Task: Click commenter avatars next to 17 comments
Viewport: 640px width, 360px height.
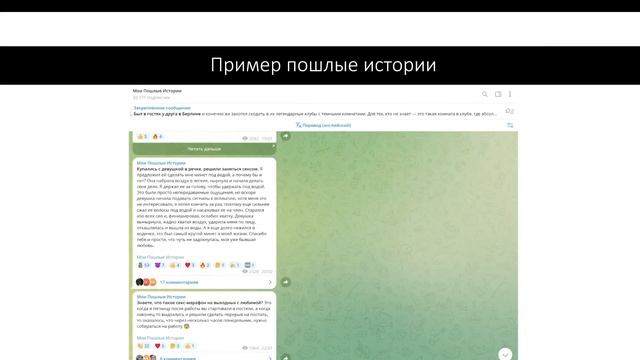Action: [x=146, y=282]
